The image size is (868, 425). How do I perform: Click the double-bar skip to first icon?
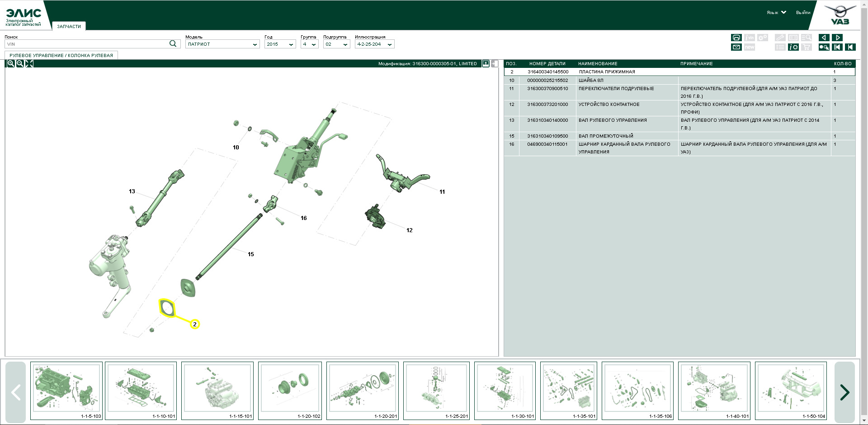click(837, 47)
